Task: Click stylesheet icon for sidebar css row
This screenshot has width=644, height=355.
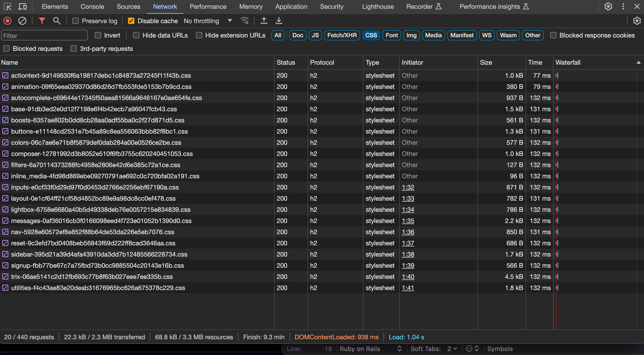Action: click(x=5, y=254)
